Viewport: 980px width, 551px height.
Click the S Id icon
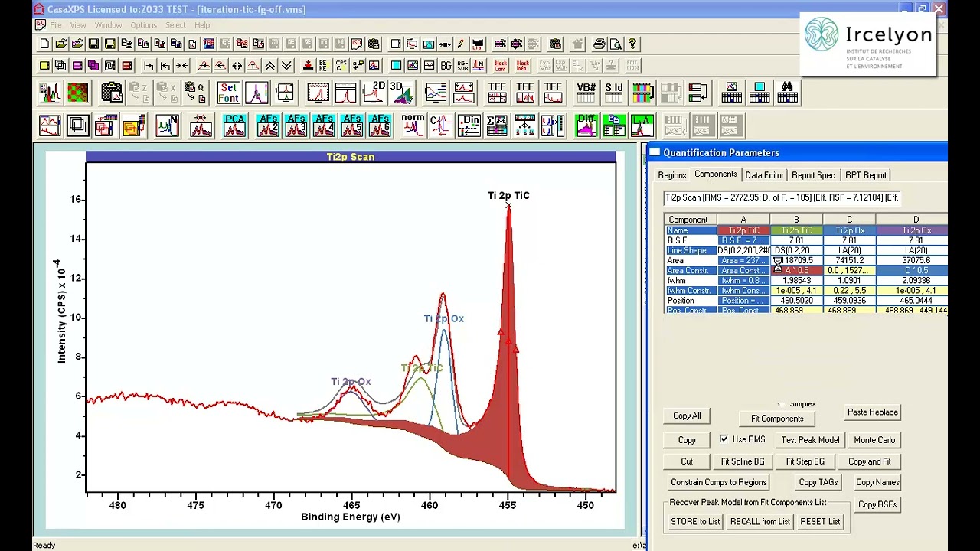click(x=614, y=93)
